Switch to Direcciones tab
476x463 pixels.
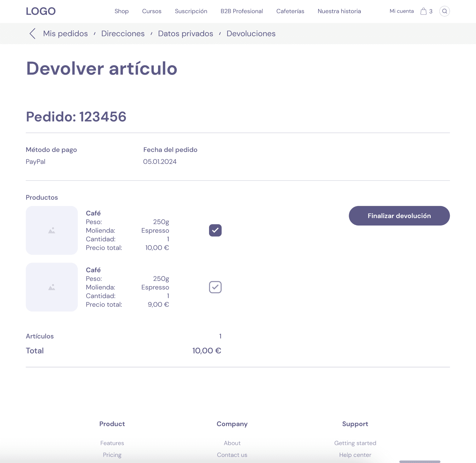pos(123,34)
